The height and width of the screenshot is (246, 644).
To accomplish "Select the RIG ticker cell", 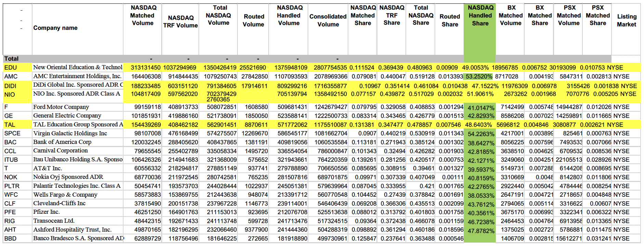I will (x=10, y=221).
